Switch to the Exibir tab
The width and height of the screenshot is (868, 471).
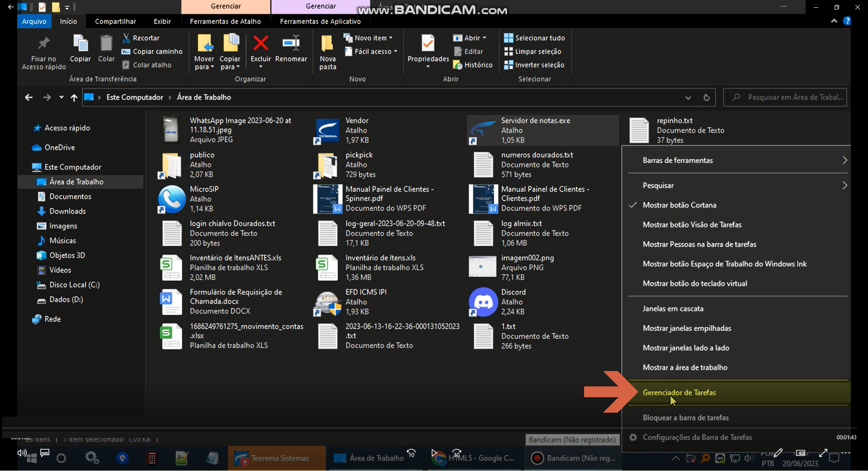coord(162,21)
